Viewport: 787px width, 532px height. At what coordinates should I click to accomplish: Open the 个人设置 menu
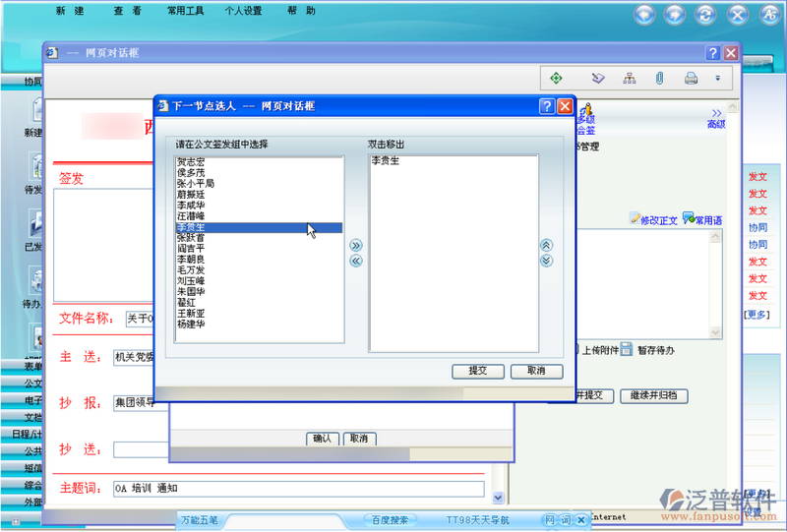243,11
